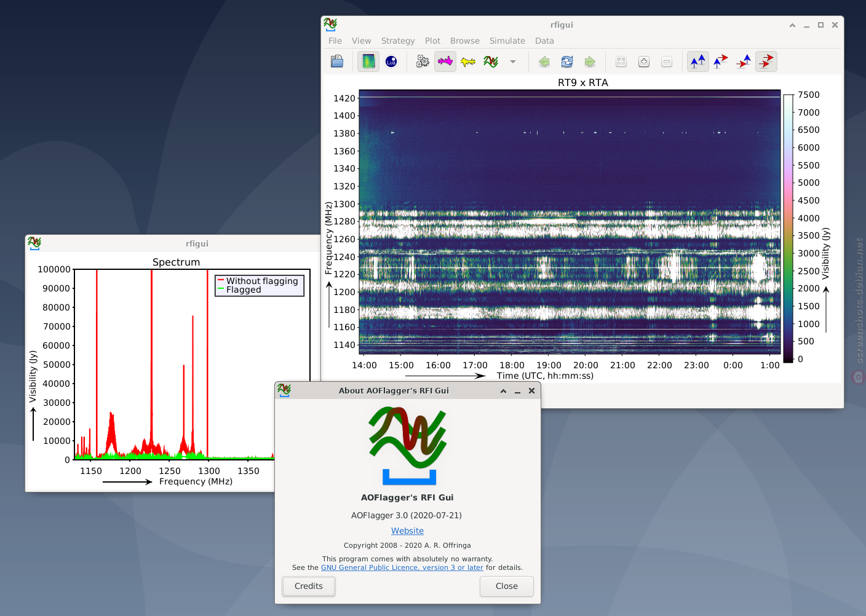866x616 pixels.
Task: Reload the current baseline
Action: [567, 61]
